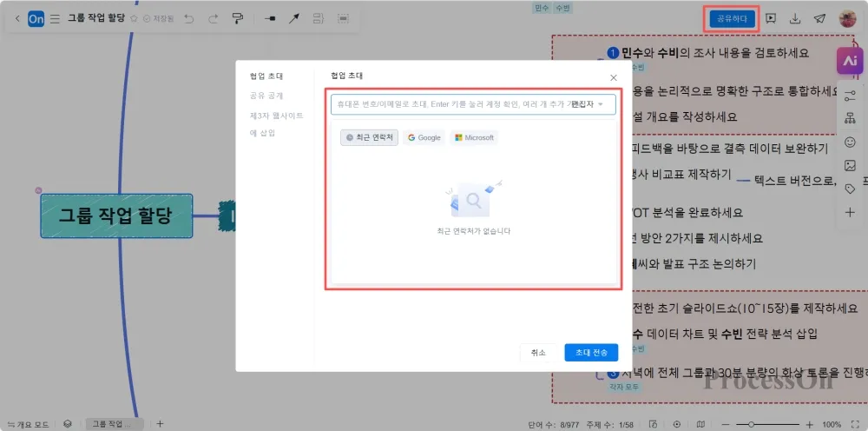Click the 취소 button
The height and width of the screenshot is (431, 868).
[x=538, y=352]
